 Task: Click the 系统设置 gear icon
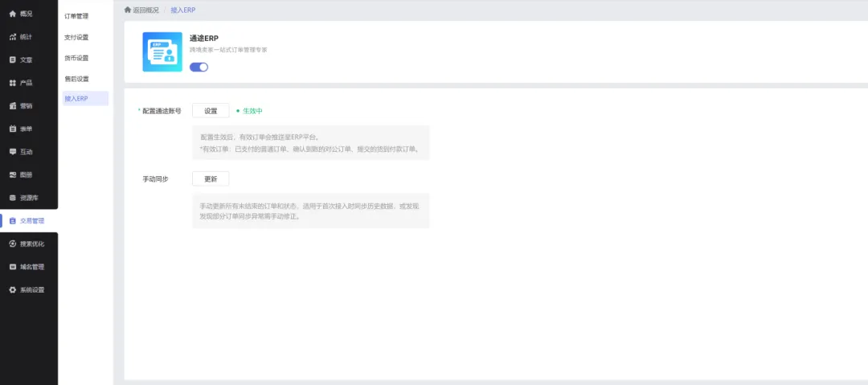point(13,289)
